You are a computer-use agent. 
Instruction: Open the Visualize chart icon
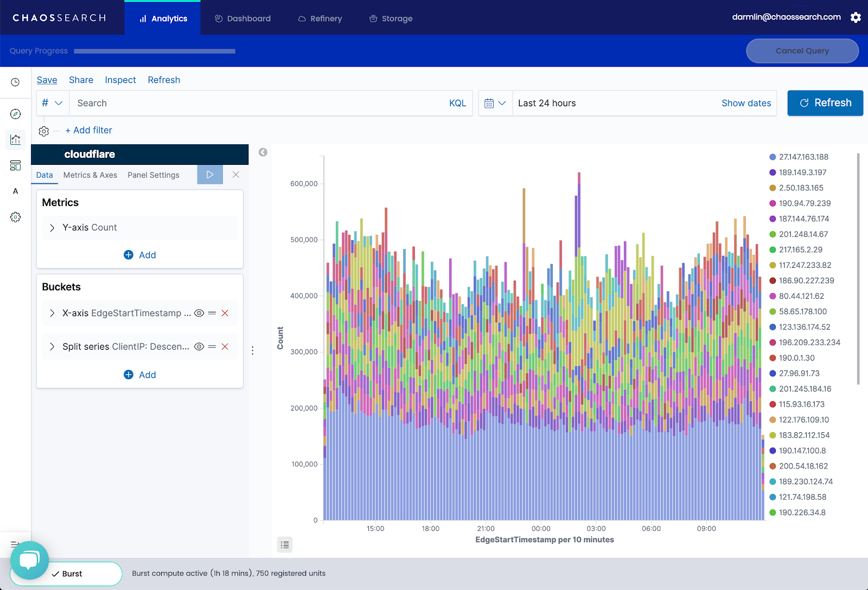pyautogui.click(x=16, y=139)
